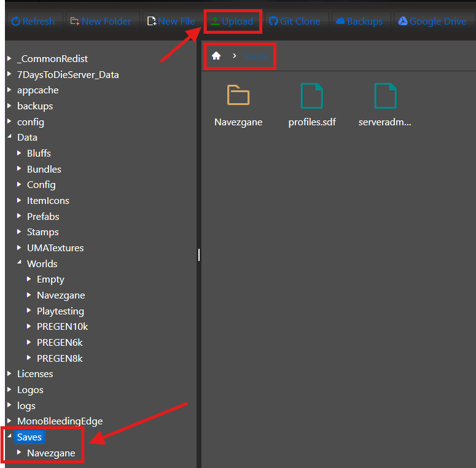Collapse the Worlds folder arrow
This screenshot has height=468, width=476.
[19, 262]
